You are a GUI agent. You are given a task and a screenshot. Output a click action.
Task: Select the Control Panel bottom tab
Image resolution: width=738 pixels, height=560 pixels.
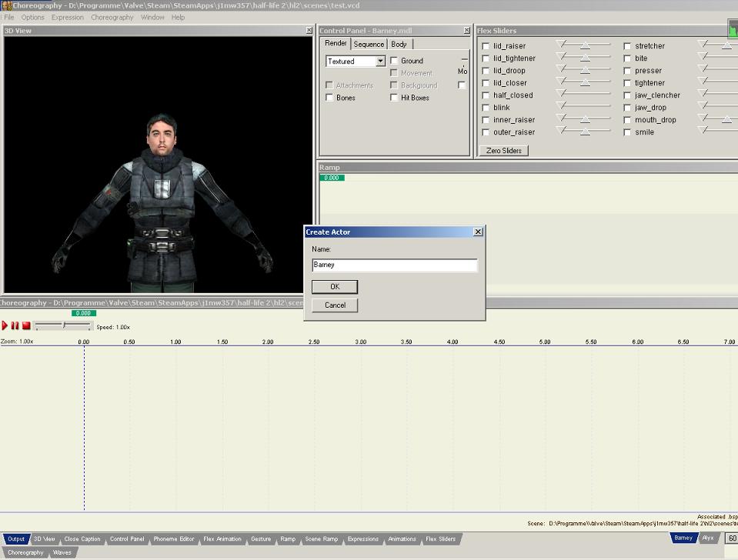click(x=127, y=538)
